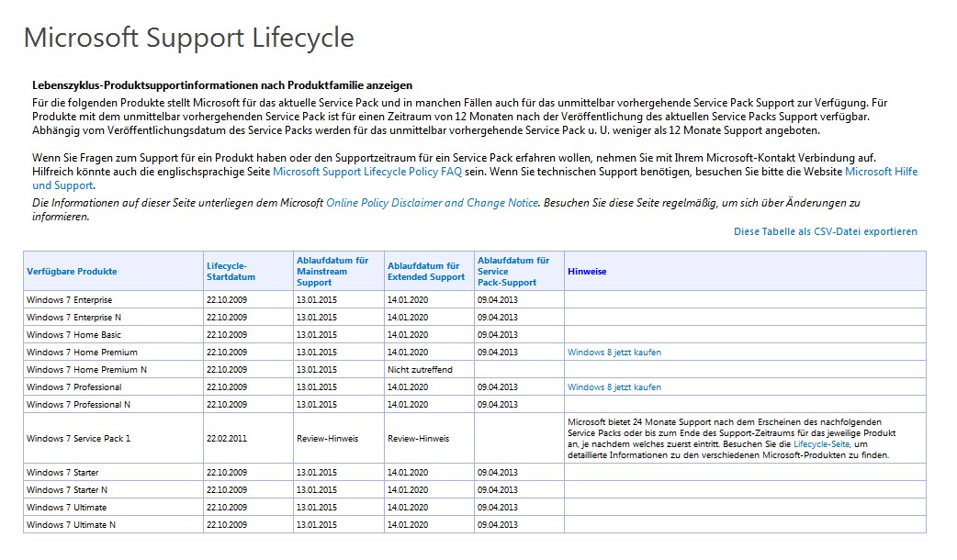Click extended date 14.01.2020 in Windows 7 Starter N row
The width and height of the screenshot is (957, 560).
[x=408, y=489]
